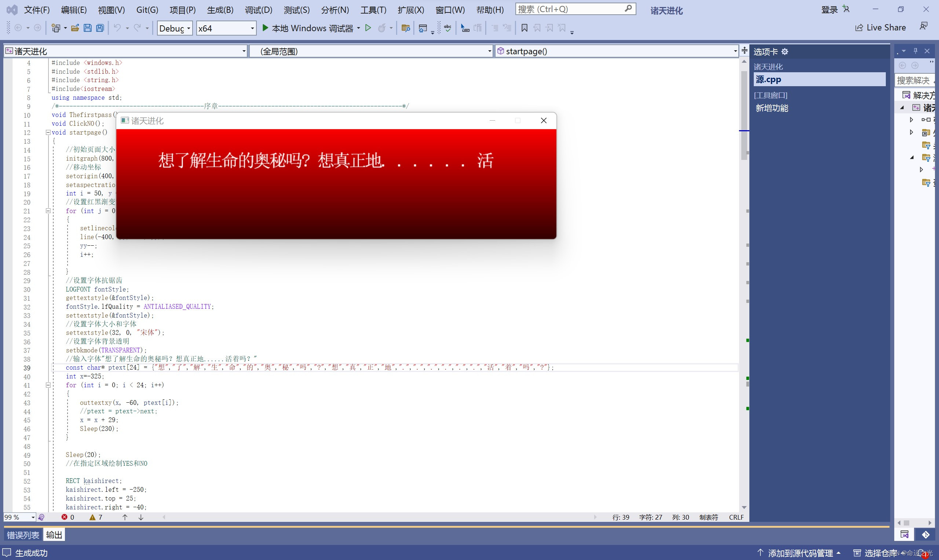Click the window icon in the toolbar before the abc icon

coord(423,28)
